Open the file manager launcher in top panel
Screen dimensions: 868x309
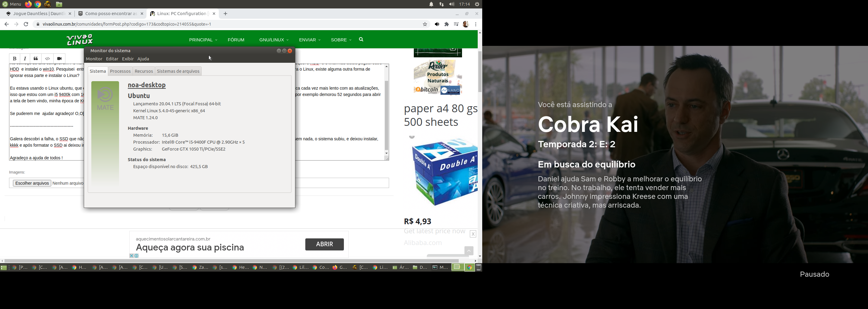coord(59,5)
